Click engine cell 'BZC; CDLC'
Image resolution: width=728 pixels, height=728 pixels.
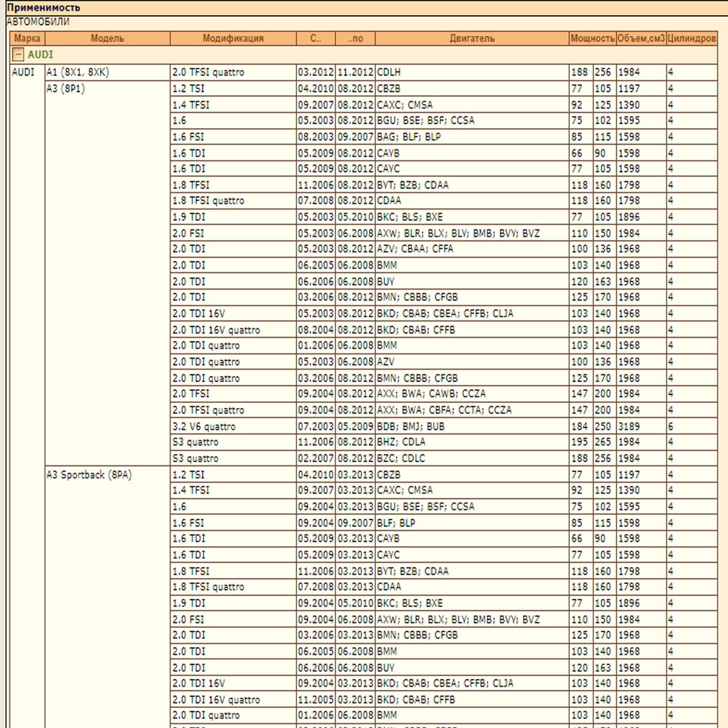pos(472,458)
